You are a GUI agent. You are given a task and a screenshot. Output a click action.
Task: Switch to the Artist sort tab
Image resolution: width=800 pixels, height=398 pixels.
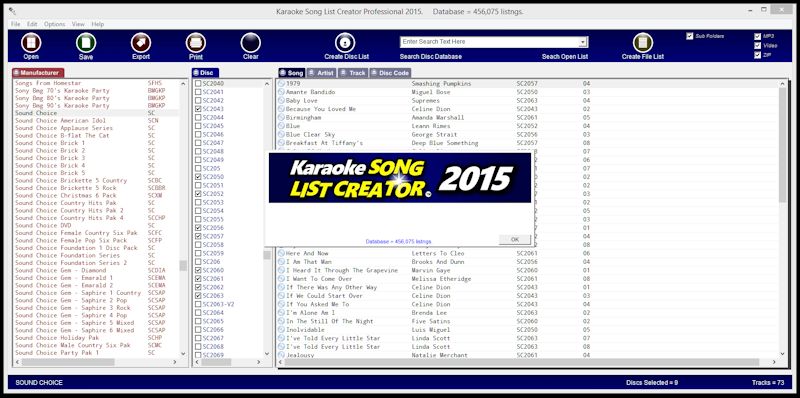click(x=321, y=73)
